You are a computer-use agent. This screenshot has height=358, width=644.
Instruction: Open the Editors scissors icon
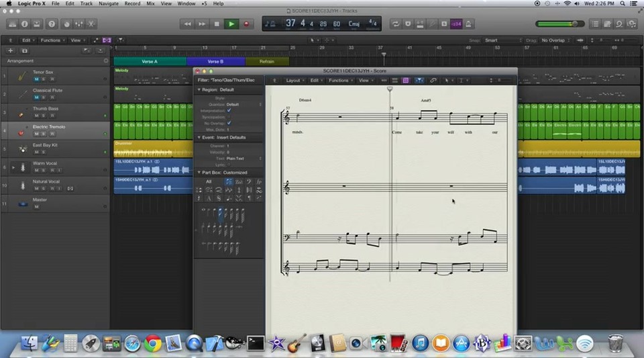point(91,24)
